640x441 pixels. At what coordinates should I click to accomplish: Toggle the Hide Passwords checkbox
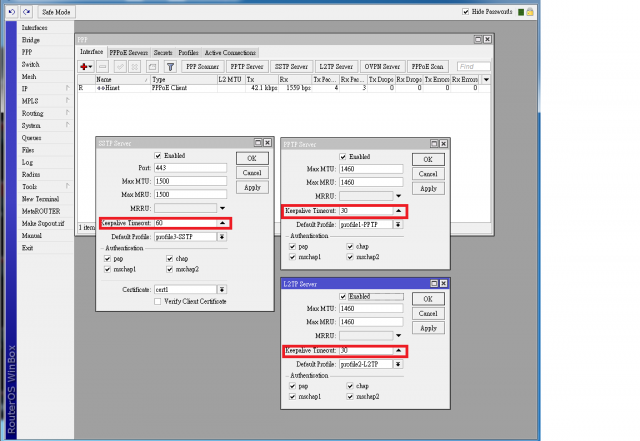(465, 11)
